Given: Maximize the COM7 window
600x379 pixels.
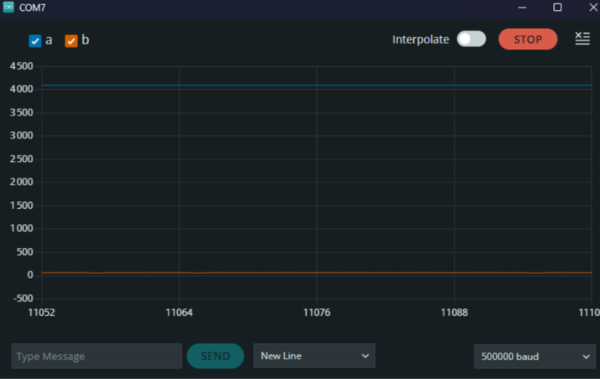Looking at the screenshot, I should (558, 7).
